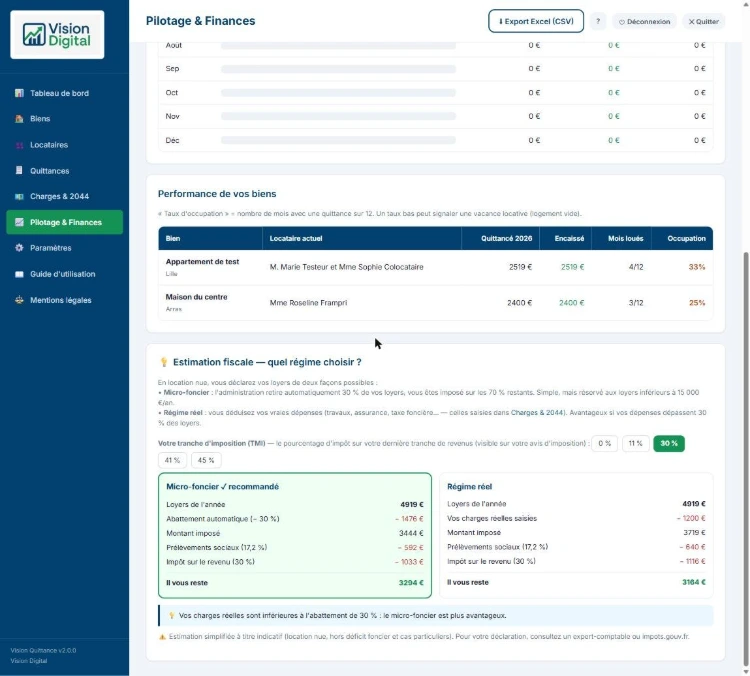750x676 pixels.
Task: Click the lightbulb icon beside Estimation fiscale
Action: click(x=164, y=362)
